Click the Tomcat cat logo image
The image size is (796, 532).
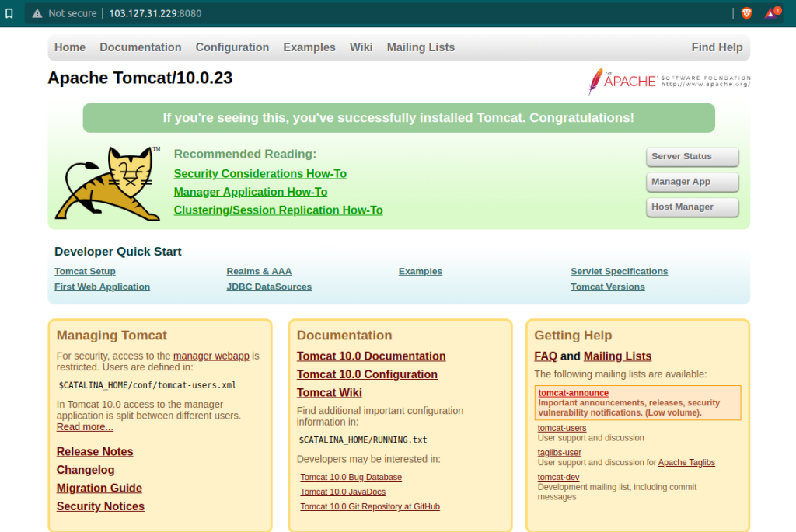pyautogui.click(x=107, y=183)
